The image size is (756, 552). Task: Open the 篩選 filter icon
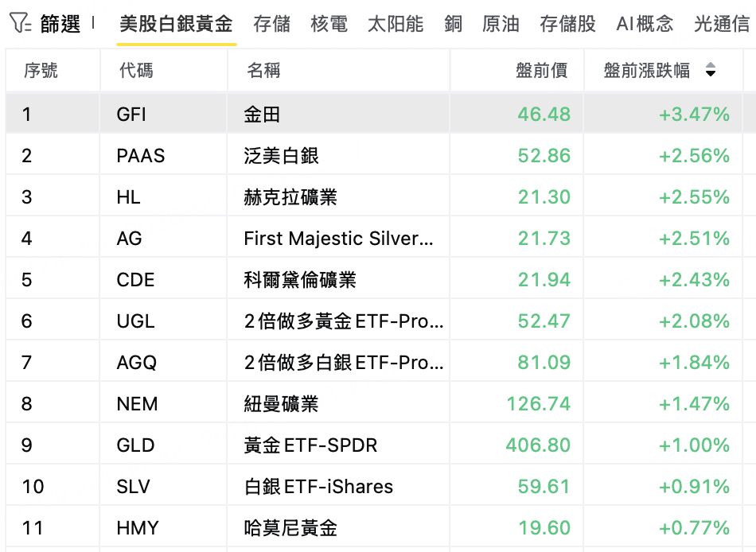(x=20, y=23)
